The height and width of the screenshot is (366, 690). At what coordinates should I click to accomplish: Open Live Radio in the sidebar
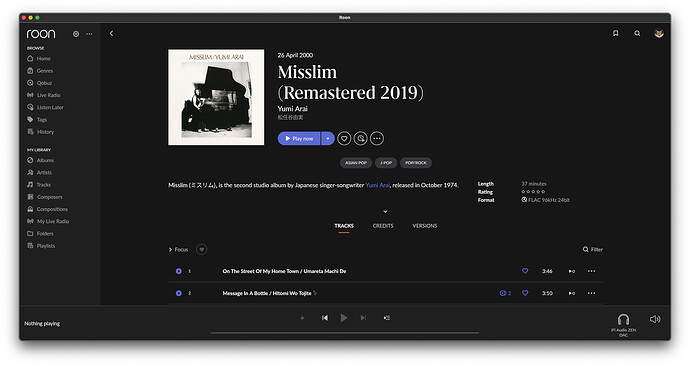(43, 95)
